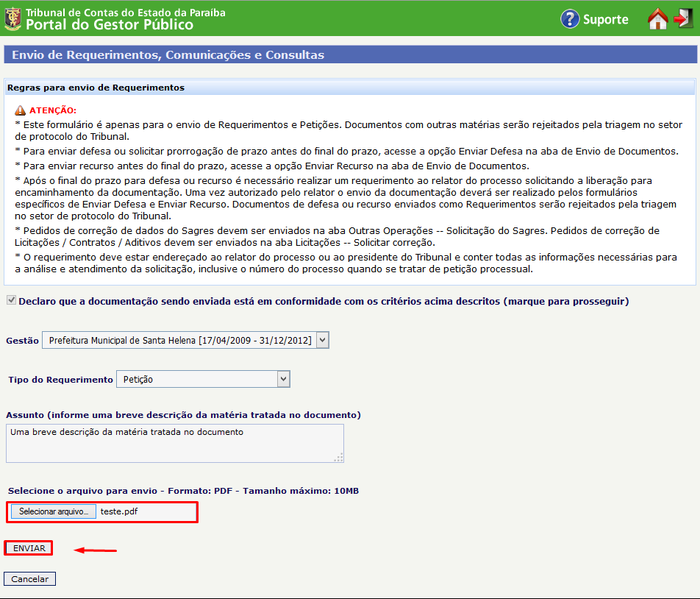Log out using the exit door icon
The width and height of the screenshot is (700, 599).
tap(683, 19)
